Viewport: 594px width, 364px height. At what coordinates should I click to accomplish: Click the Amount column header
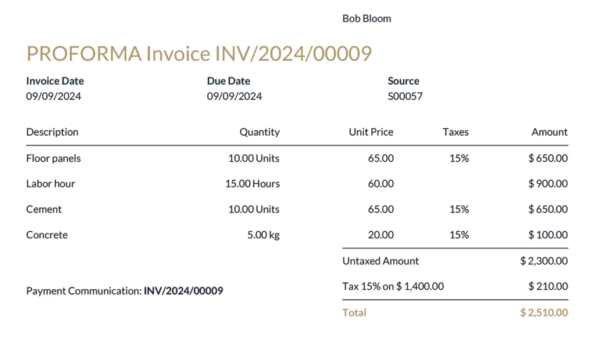tap(549, 132)
